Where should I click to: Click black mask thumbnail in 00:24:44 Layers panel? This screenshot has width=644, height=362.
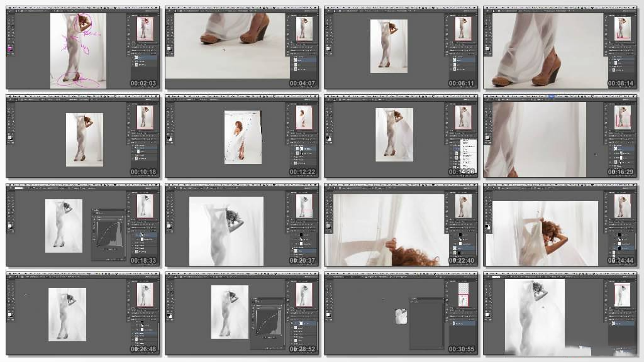pos(620,234)
